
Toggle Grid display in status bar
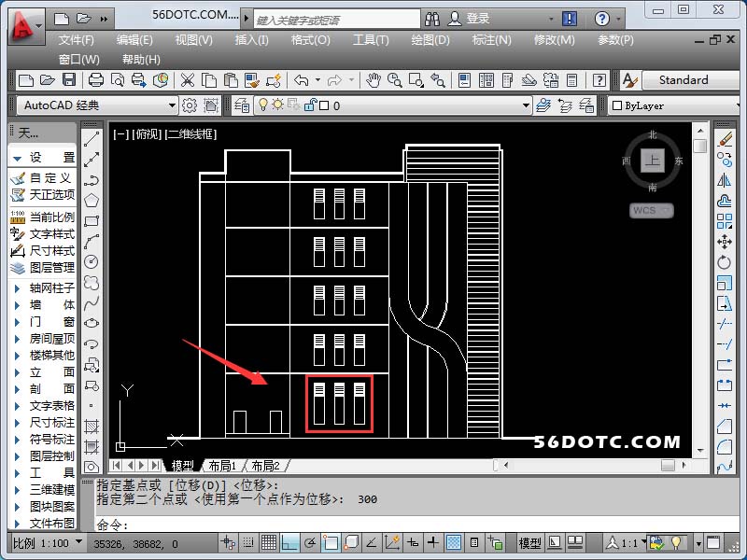click(x=269, y=542)
